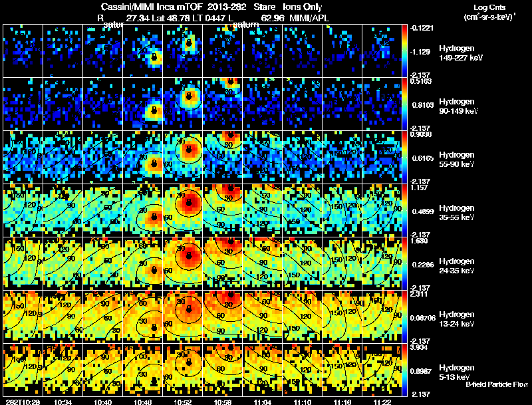Select the 'Hydrogen 5-13 keV' row label
The image size is (532, 405).
point(457,372)
